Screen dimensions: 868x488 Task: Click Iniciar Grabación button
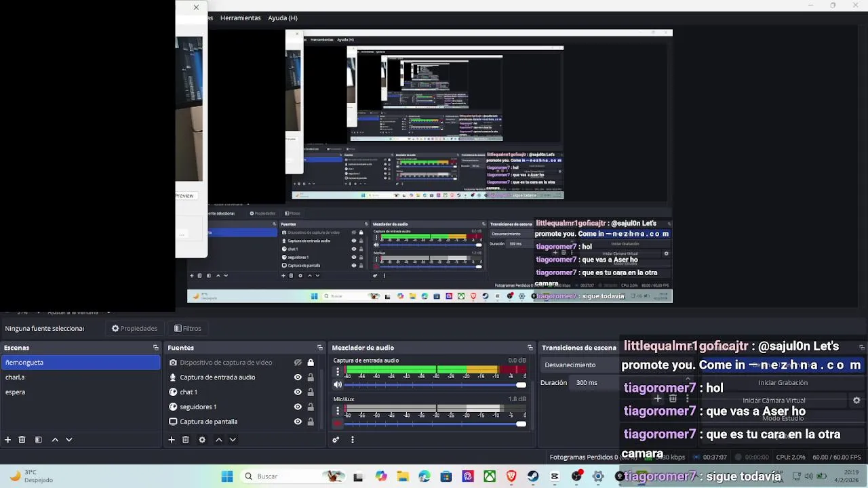(783, 382)
